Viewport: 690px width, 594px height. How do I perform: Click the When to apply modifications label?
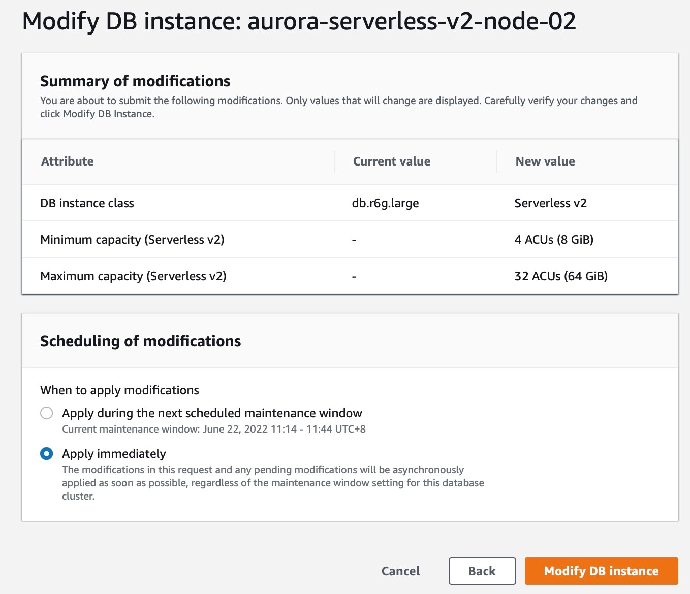(x=119, y=390)
